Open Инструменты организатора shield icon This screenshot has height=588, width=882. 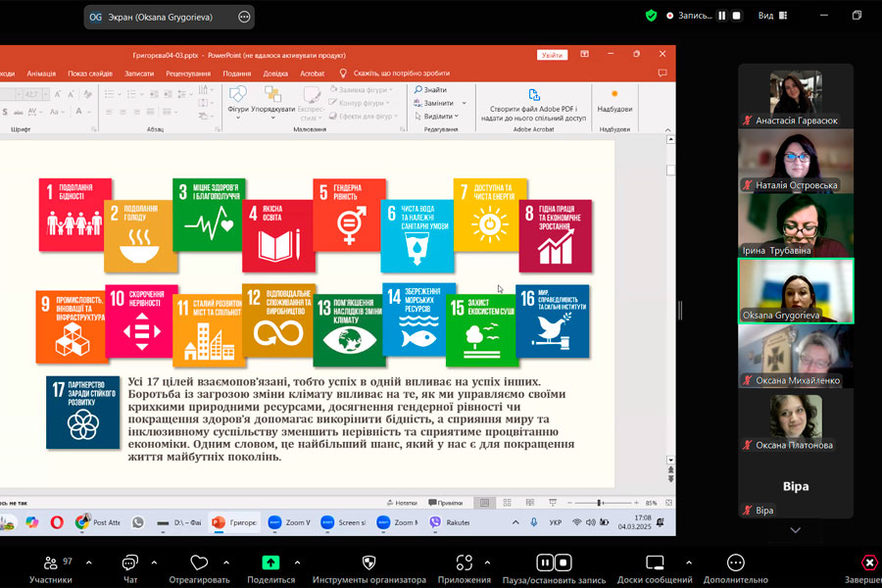click(x=368, y=563)
